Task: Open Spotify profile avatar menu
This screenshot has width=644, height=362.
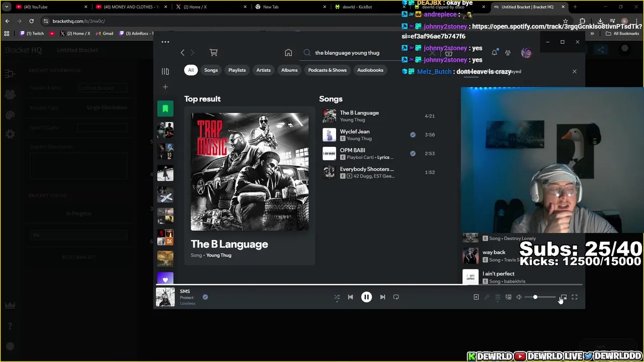Action: [x=526, y=53]
